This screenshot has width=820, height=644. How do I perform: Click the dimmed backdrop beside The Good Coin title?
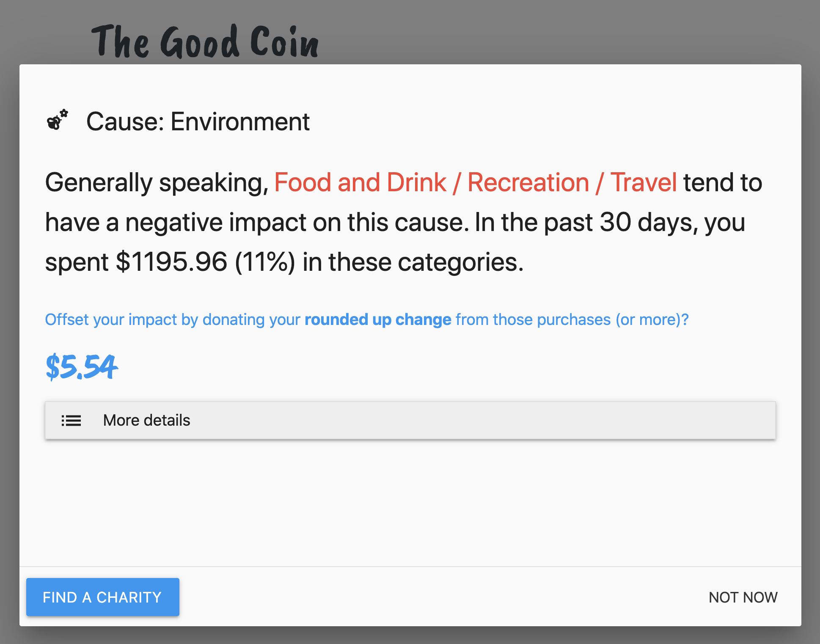550,32
